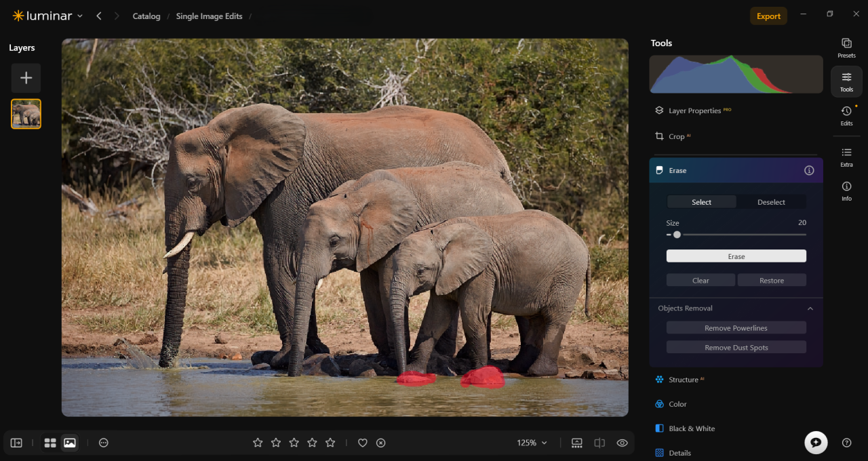Adjust the Size slider
The image size is (868, 461).
[736, 235]
